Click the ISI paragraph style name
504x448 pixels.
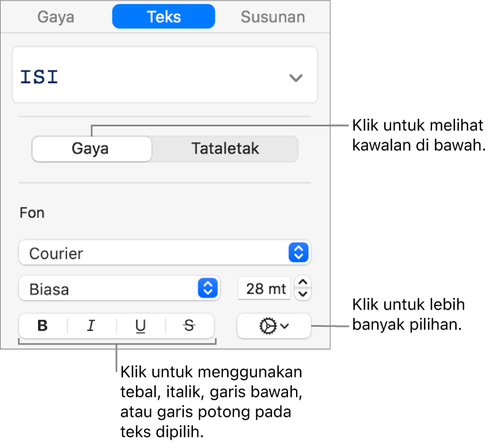(40, 77)
